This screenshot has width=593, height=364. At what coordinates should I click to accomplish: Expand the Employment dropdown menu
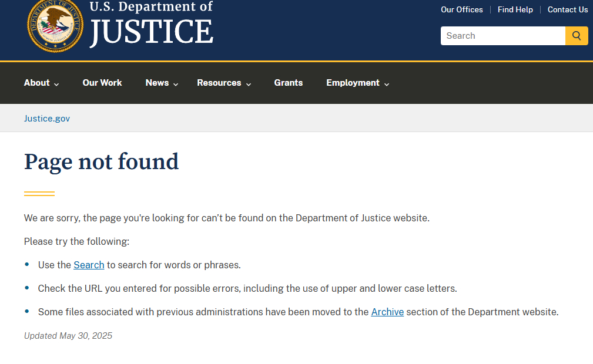[x=358, y=83]
